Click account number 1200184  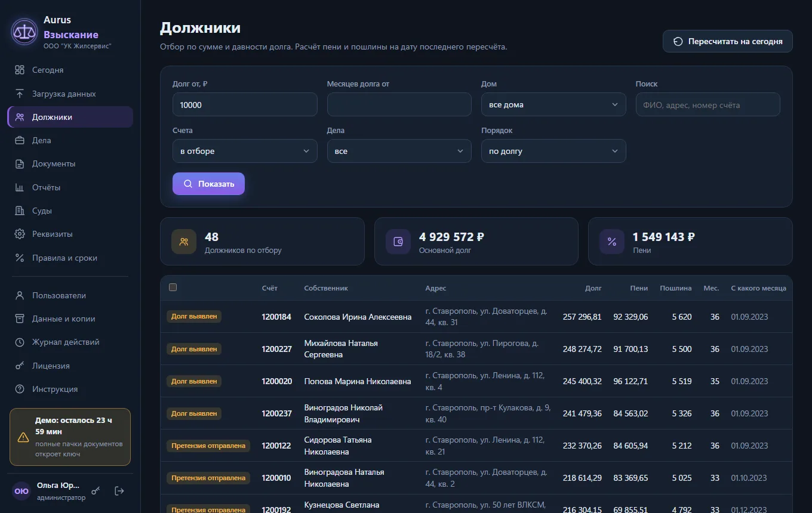coord(276,317)
